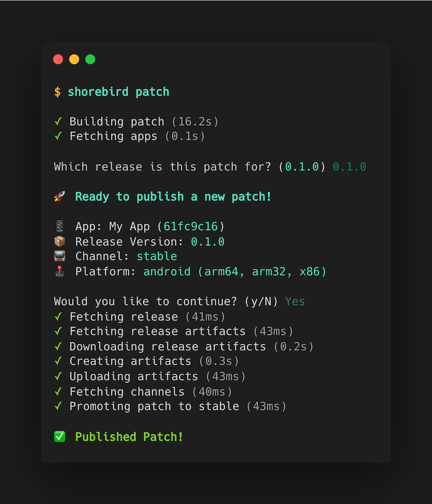The width and height of the screenshot is (432, 504).
Task: Maximize the terminal with the green button
Action: point(90,59)
